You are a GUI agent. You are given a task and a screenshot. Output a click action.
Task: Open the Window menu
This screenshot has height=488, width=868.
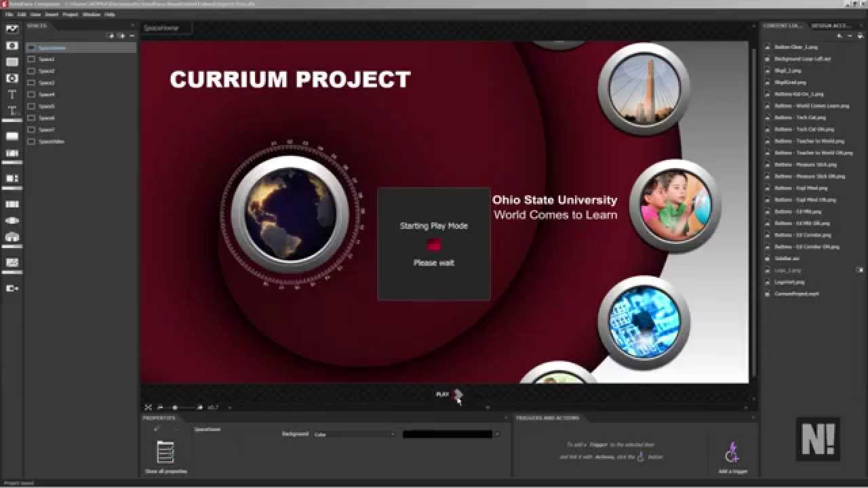[x=91, y=14]
